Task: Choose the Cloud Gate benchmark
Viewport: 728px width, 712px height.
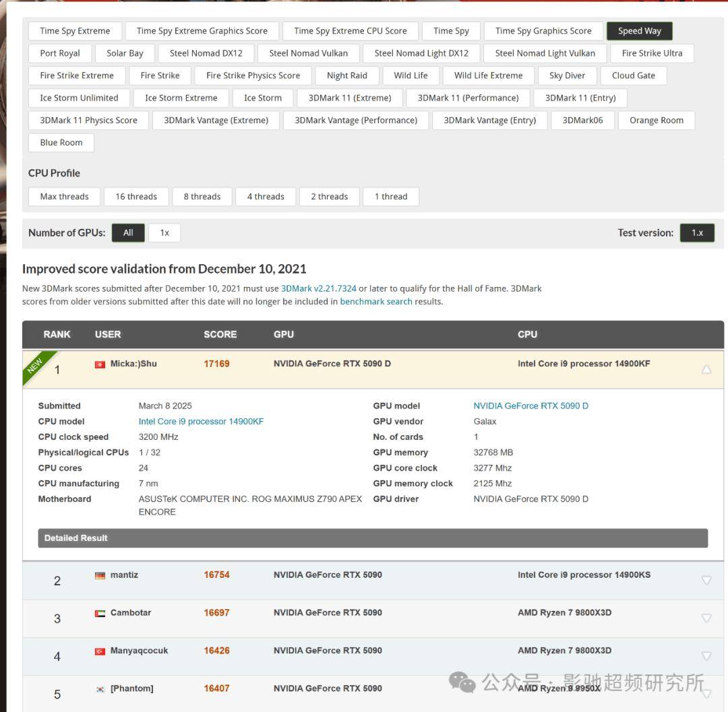Action: tap(633, 75)
